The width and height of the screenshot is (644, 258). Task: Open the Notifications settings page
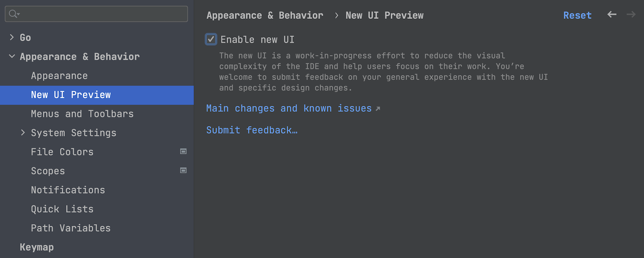click(x=68, y=190)
